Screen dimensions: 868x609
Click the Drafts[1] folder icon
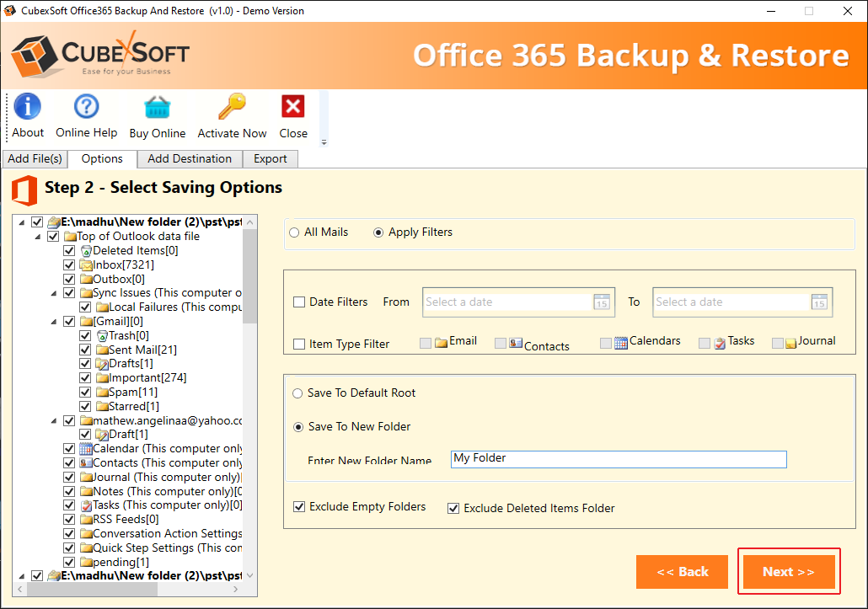click(x=102, y=363)
